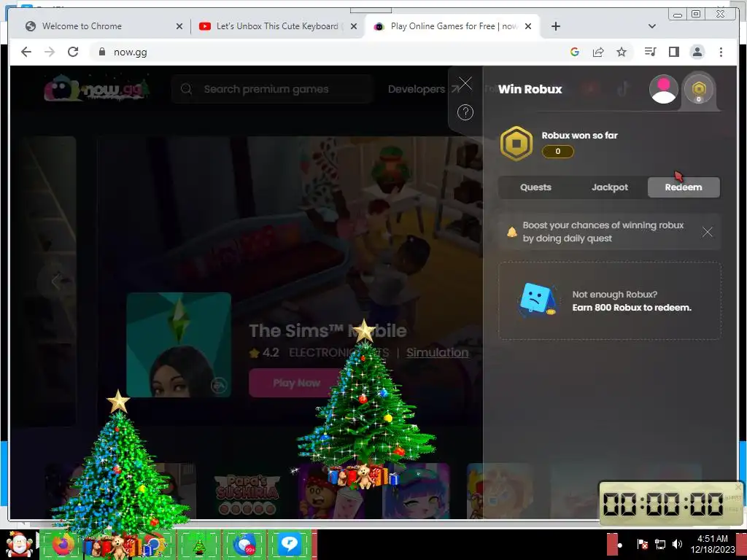This screenshot has height=560, width=747.
Task: Click the Robux won so far counter
Action: pos(557,152)
